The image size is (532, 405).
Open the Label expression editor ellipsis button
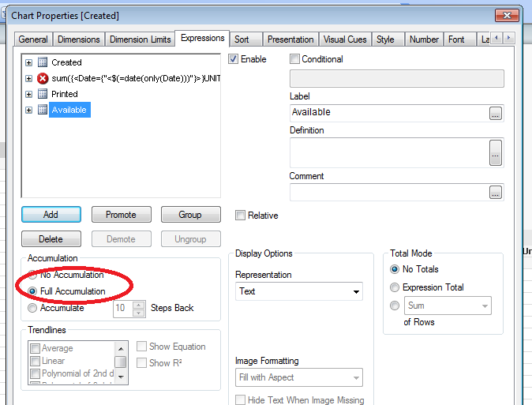click(496, 114)
